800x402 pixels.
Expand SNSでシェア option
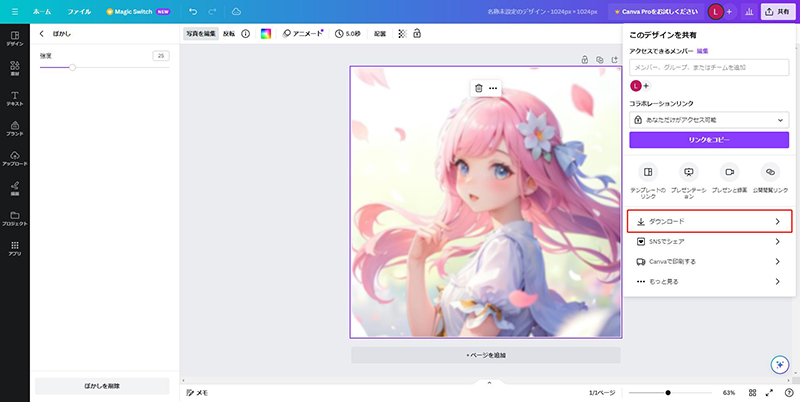(709, 241)
